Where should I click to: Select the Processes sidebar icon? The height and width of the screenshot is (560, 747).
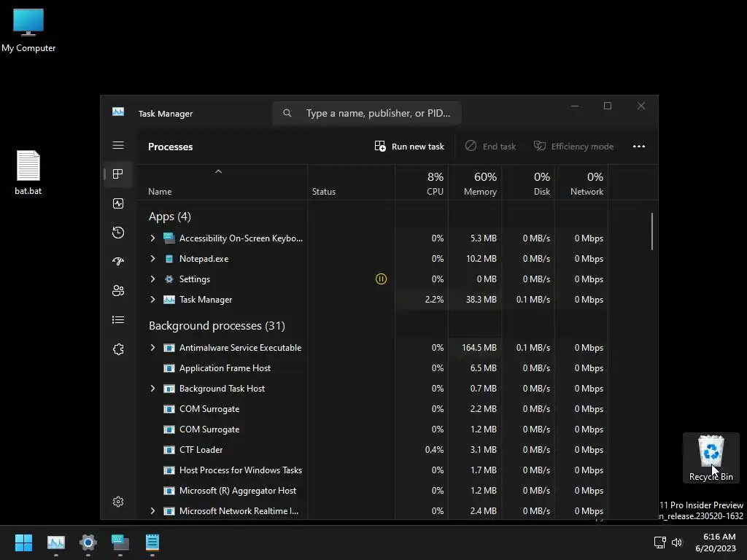coord(118,174)
